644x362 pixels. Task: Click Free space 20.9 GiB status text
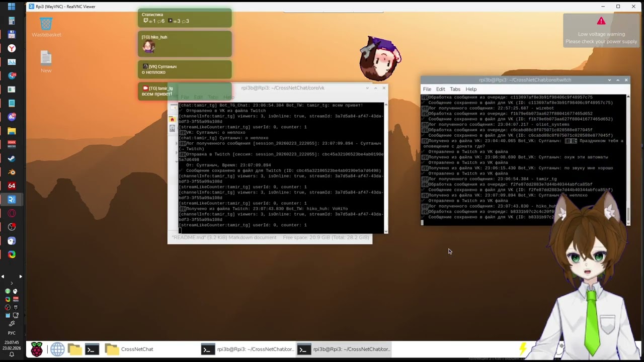(326, 237)
